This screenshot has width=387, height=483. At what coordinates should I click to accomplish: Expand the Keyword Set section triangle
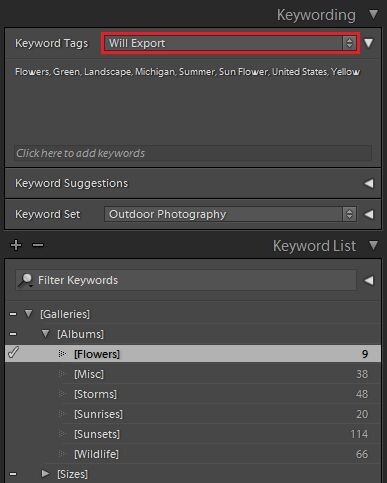pyautogui.click(x=369, y=214)
